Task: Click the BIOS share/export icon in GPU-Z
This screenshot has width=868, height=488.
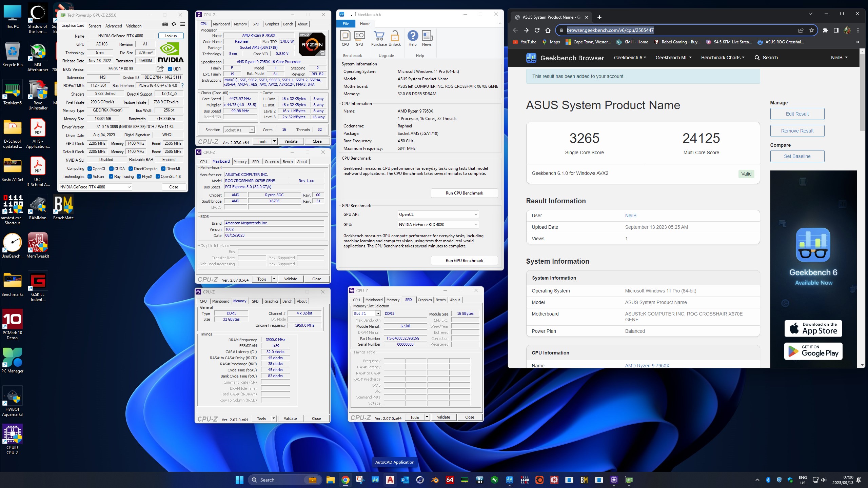Action: 160,69
